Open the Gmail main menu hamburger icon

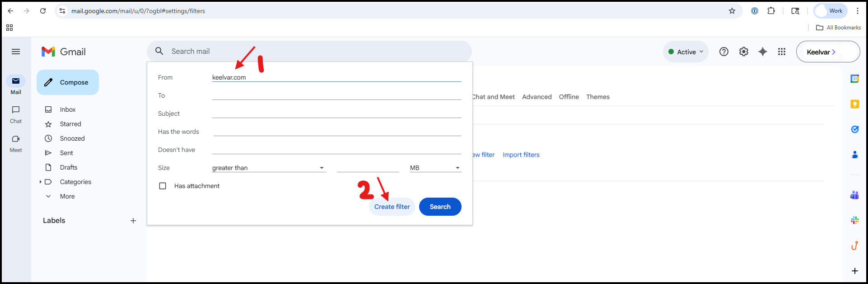[16, 52]
